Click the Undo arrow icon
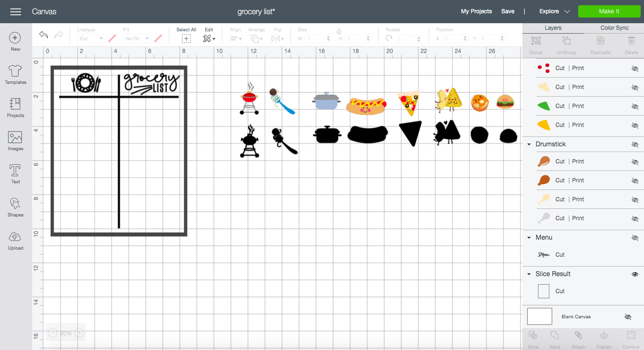The height and width of the screenshot is (350, 644). click(44, 35)
